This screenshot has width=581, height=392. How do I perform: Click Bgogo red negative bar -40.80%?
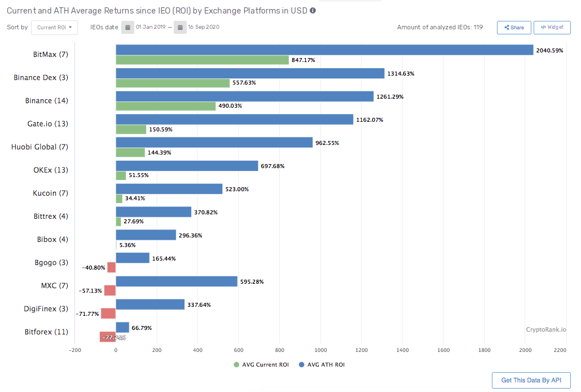tap(112, 267)
